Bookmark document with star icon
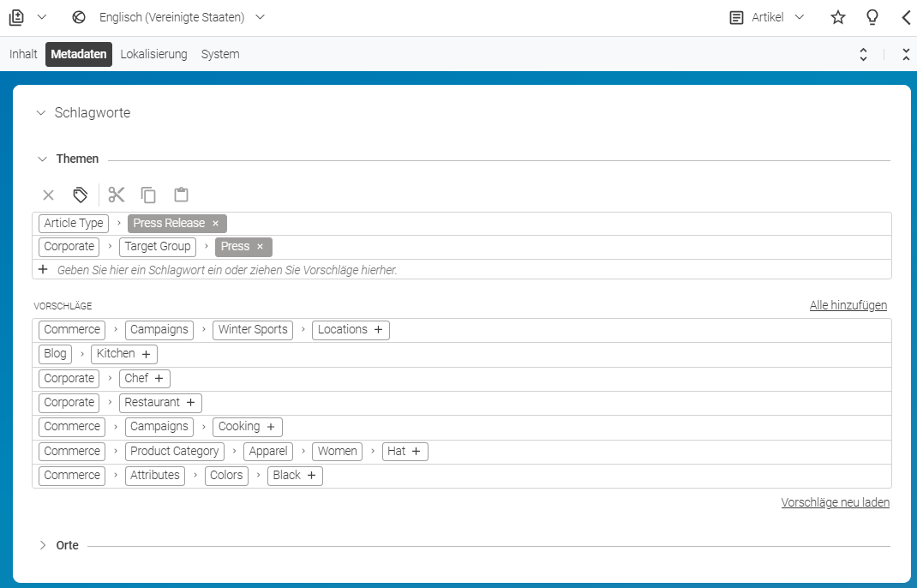 (x=838, y=17)
